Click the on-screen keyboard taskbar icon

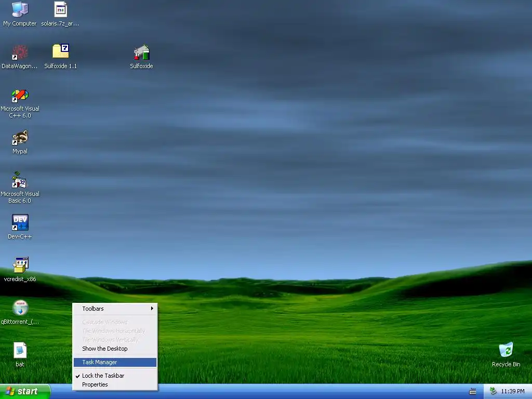(x=473, y=392)
